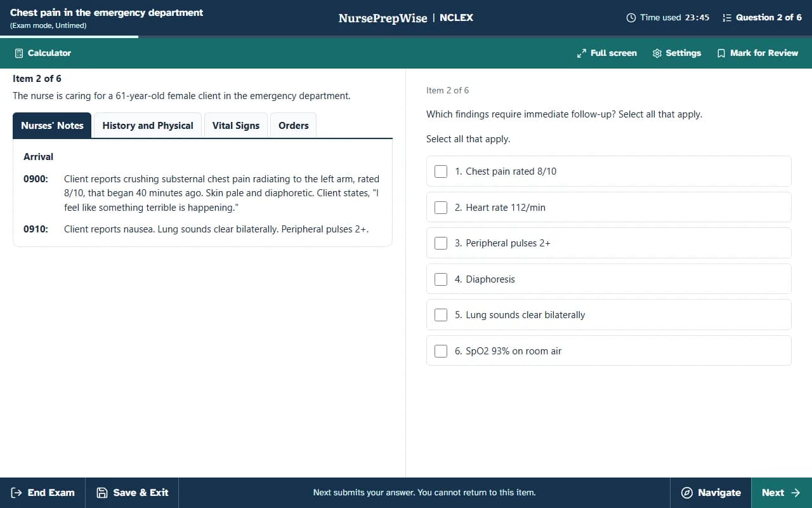This screenshot has width=812, height=508.
Task: Click the NursePrepWise logo text
Action: click(383, 18)
